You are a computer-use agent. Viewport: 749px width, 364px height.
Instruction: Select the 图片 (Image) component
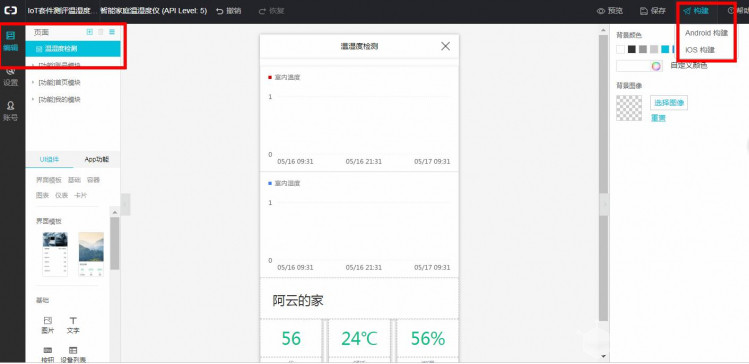tap(48, 325)
